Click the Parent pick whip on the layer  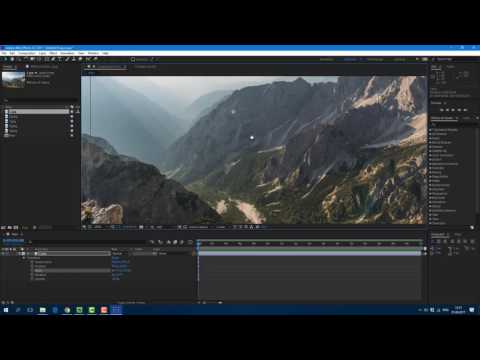pyautogui.click(x=154, y=254)
